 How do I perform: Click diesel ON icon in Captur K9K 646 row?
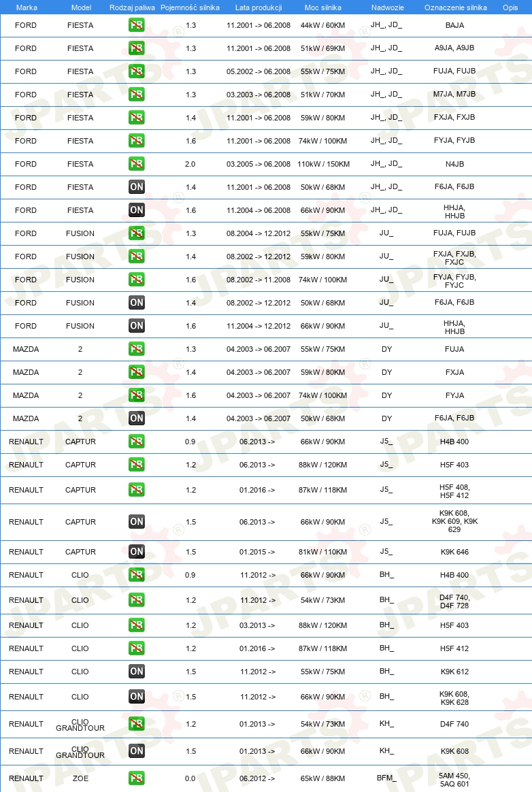tap(137, 552)
